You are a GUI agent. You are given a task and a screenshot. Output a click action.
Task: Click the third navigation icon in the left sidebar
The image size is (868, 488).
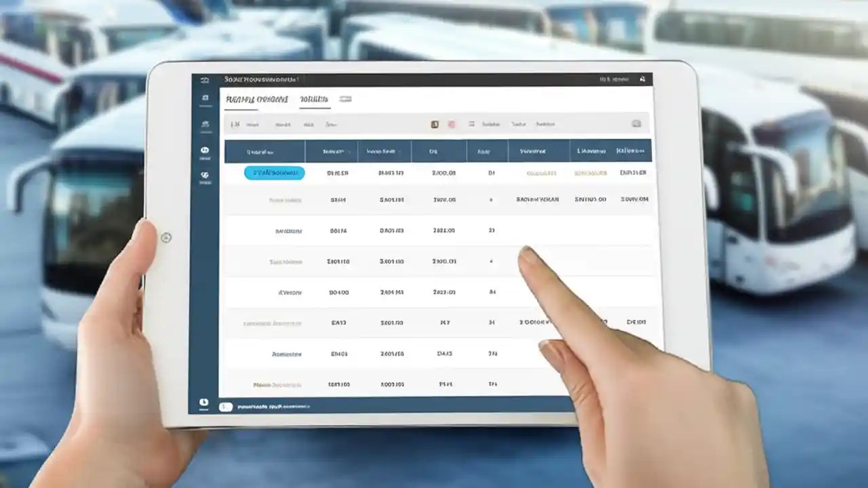[x=205, y=123]
